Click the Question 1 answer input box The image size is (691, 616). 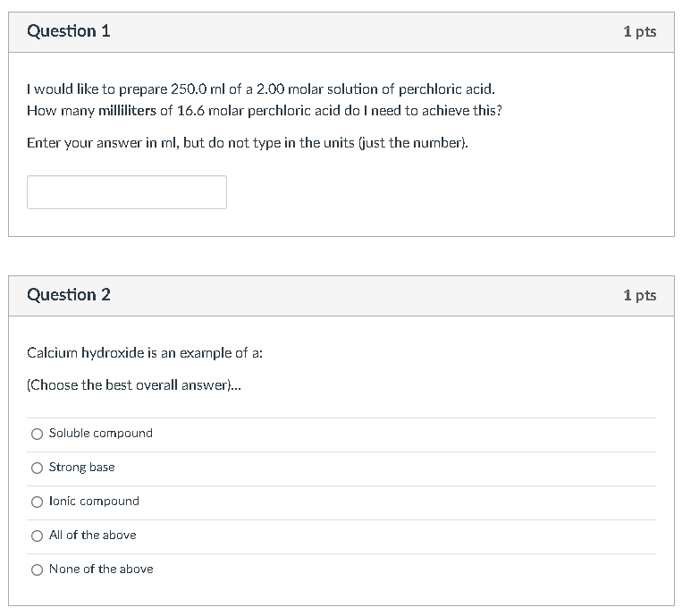click(x=126, y=192)
